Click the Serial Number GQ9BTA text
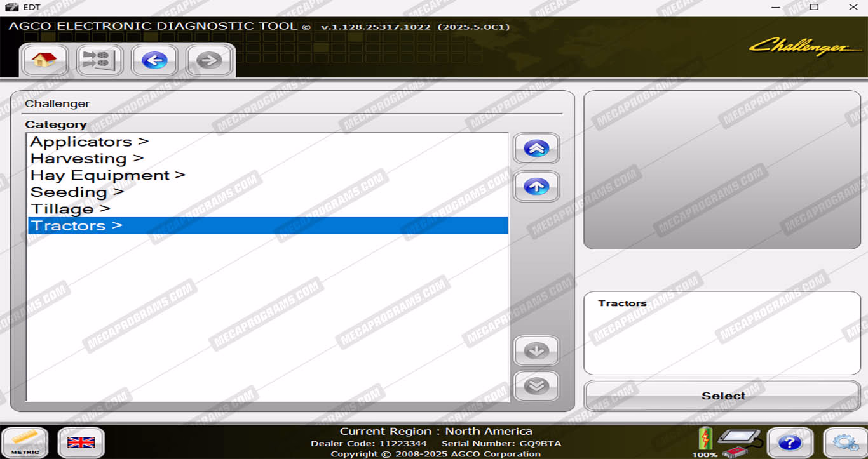868x459 pixels. [501, 444]
